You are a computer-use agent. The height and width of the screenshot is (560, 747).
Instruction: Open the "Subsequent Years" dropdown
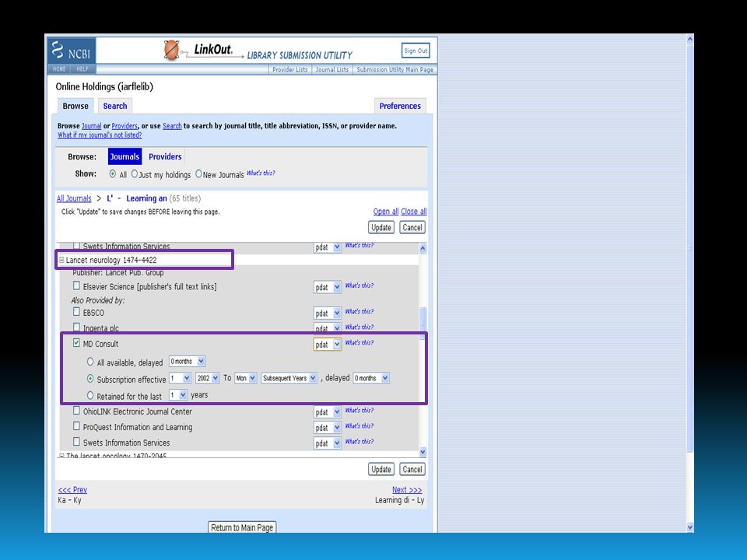(x=289, y=378)
